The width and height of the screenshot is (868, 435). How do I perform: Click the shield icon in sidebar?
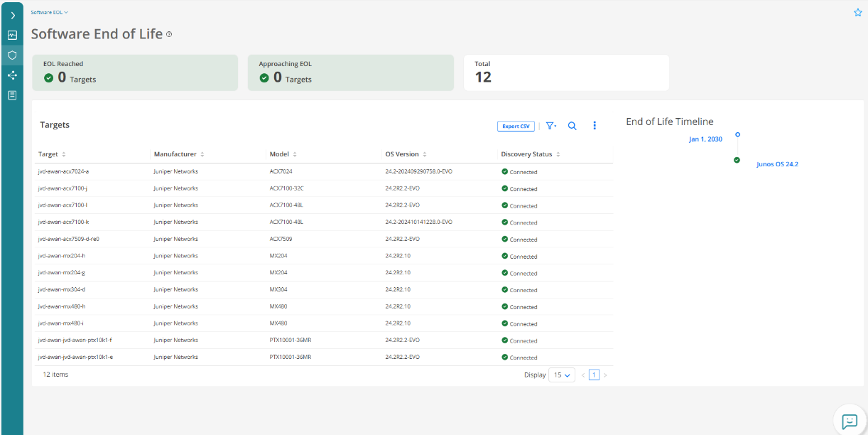[x=12, y=55]
